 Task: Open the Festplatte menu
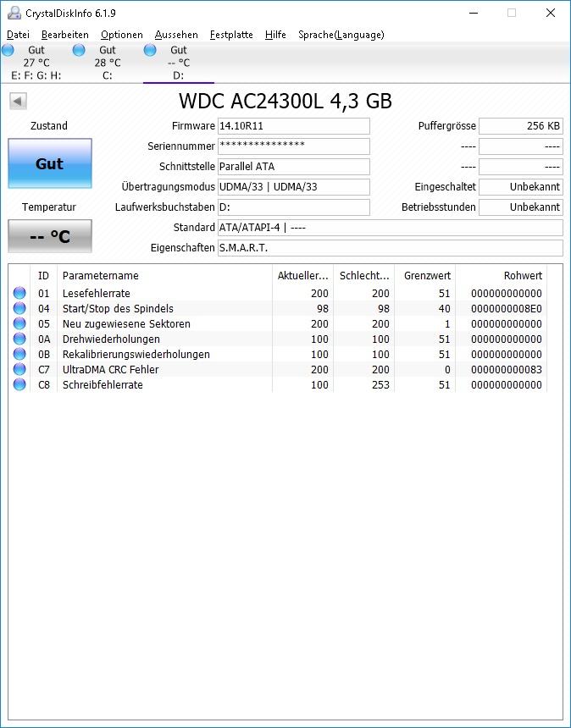(x=231, y=35)
